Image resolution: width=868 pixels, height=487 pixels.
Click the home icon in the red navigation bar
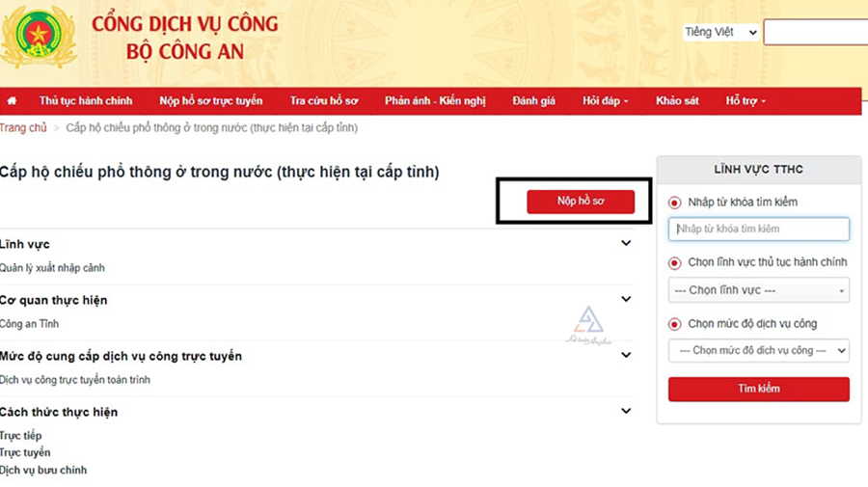[x=12, y=101]
